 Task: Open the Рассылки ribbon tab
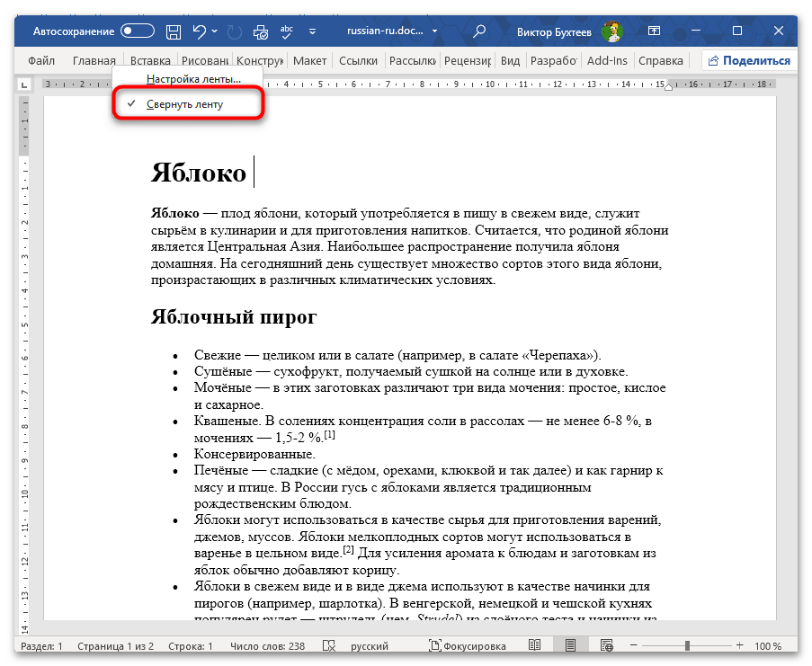413,60
